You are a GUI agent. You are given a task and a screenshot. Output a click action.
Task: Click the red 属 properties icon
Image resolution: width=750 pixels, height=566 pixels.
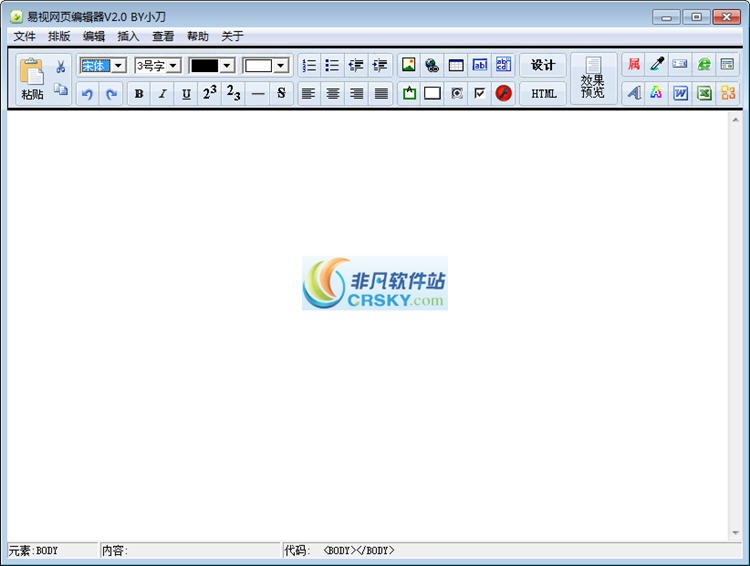(634, 65)
